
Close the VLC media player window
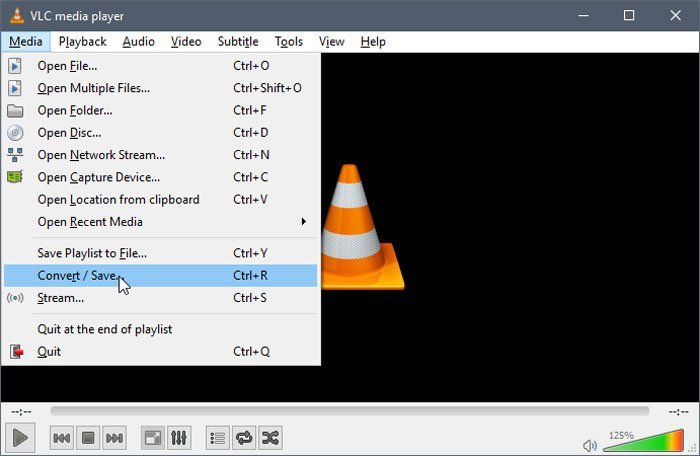pyautogui.click(x=675, y=15)
